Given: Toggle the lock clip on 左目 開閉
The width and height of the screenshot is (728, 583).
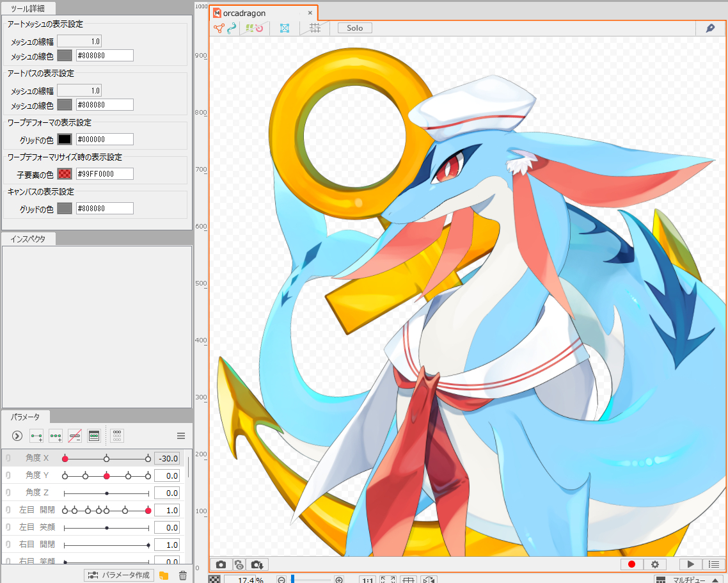Looking at the screenshot, I should click(x=8, y=510).
